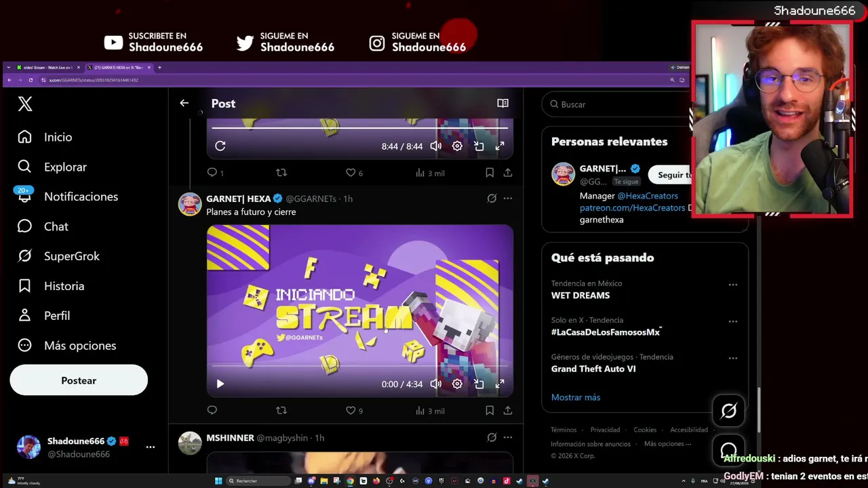This screenshot has height=488, width=868.
Task: Click the Buscar search field
Action: click(x=616, y=104)
